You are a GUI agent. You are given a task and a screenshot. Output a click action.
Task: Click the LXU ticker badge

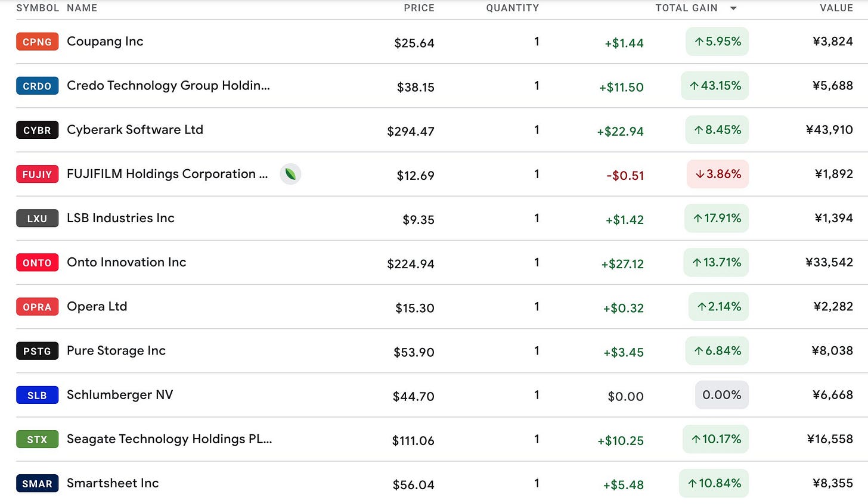[x=37, y=218]
